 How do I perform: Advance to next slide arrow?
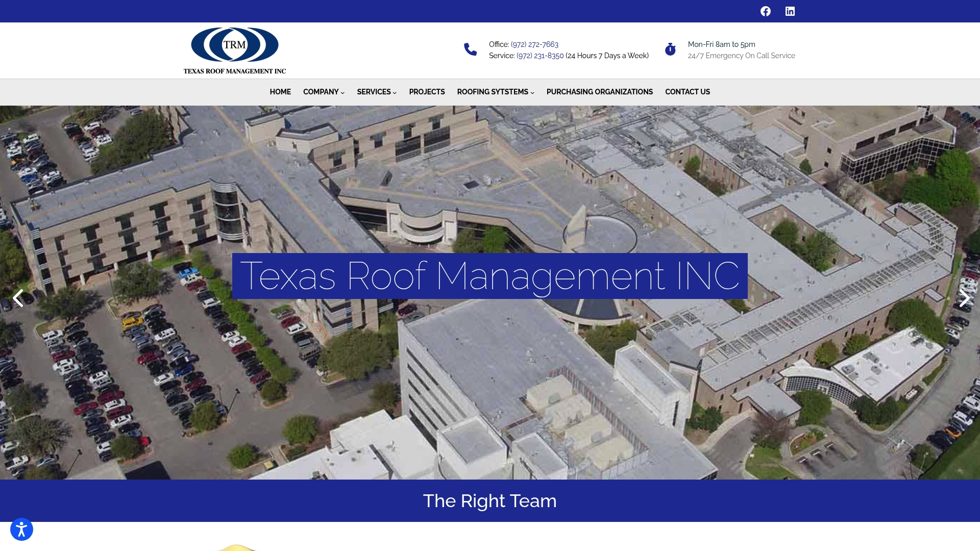964,298
